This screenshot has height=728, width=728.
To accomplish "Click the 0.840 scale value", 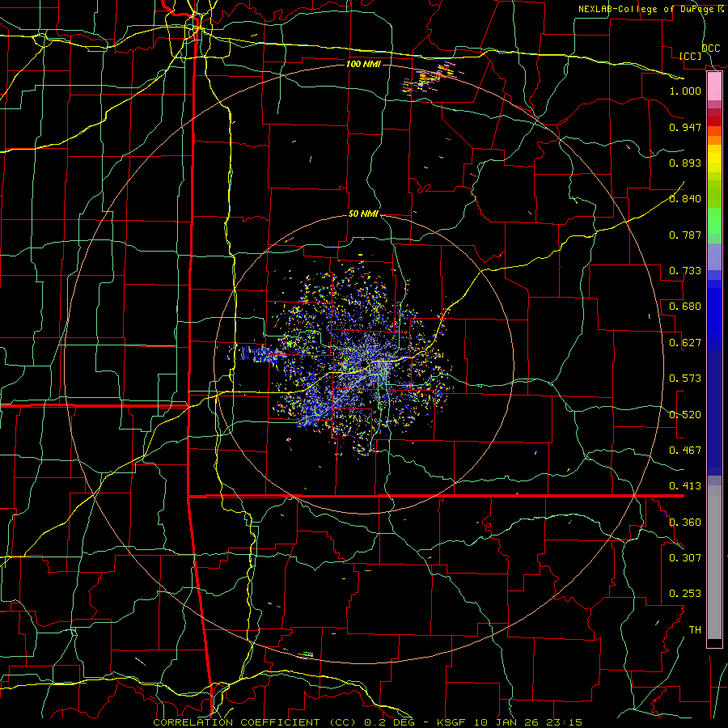I will [685, 199].
